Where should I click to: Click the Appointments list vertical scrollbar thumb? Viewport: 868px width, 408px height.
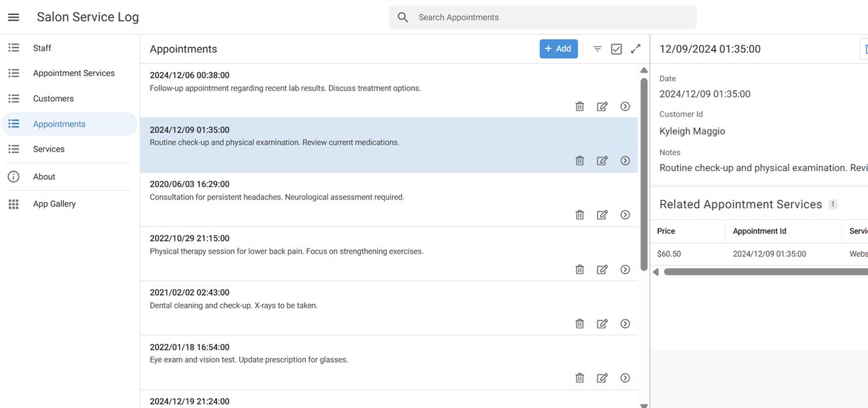tap(644, 174)
